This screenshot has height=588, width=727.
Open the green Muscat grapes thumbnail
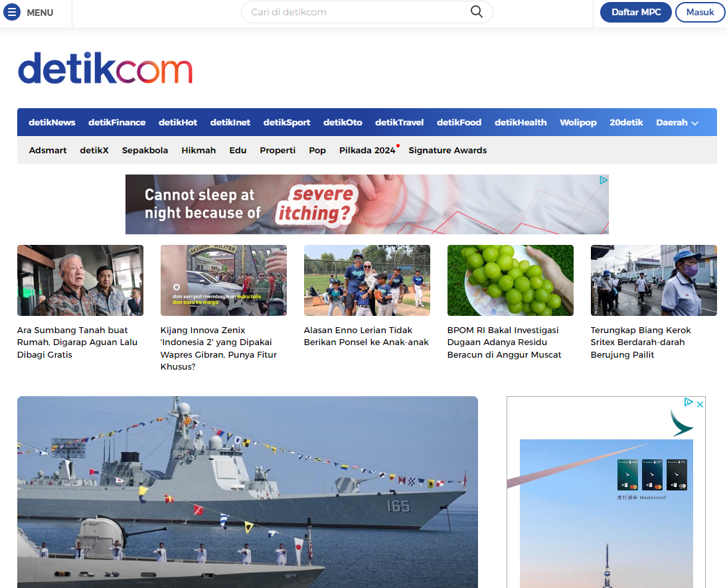510,280
